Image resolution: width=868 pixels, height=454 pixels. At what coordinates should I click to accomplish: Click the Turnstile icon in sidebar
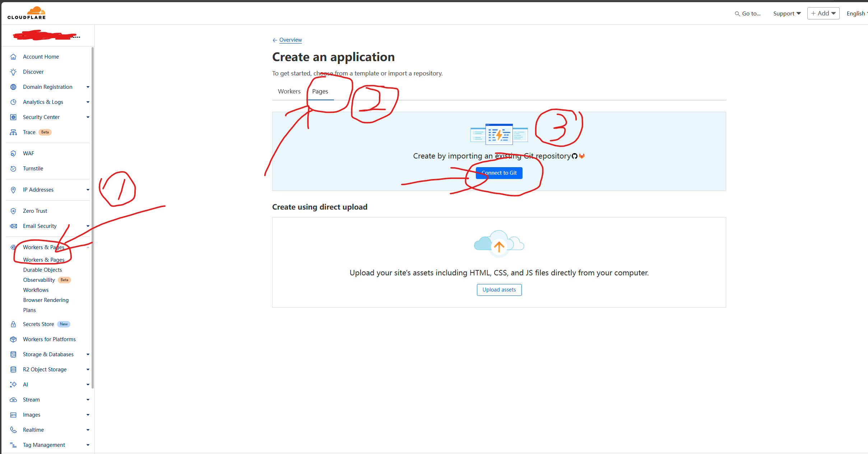13,169
